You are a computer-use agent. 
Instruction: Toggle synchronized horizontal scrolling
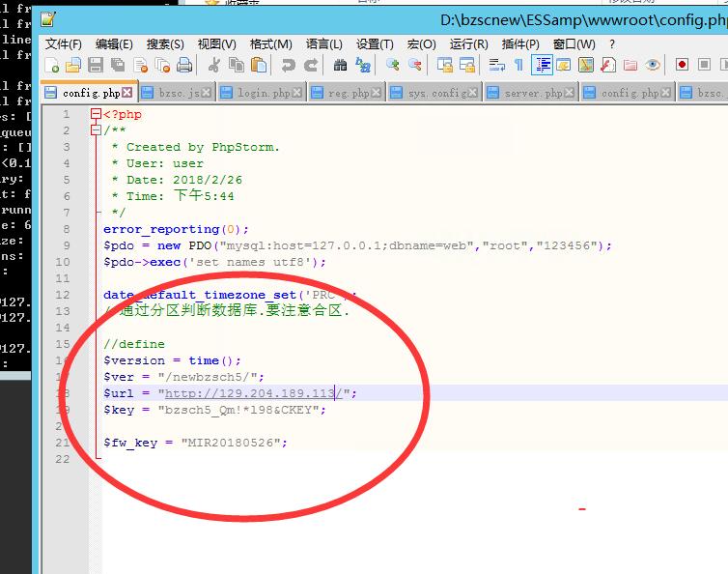467,65
